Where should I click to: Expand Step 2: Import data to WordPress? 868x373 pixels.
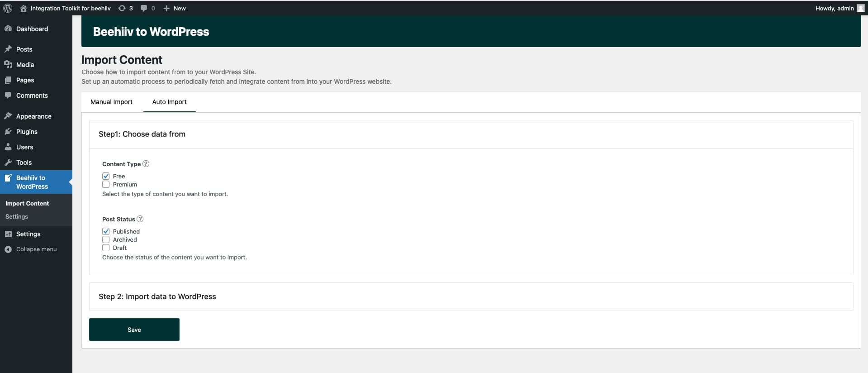(157, 296)
